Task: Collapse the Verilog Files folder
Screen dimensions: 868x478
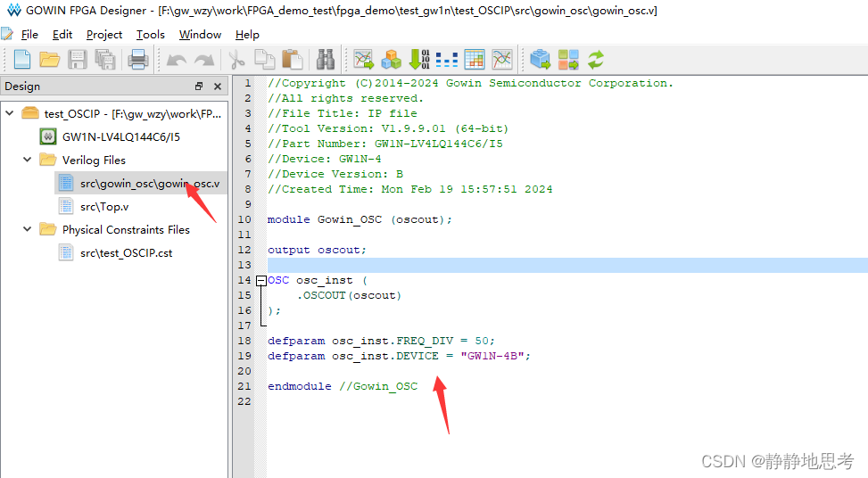Action: coord(27,160)
